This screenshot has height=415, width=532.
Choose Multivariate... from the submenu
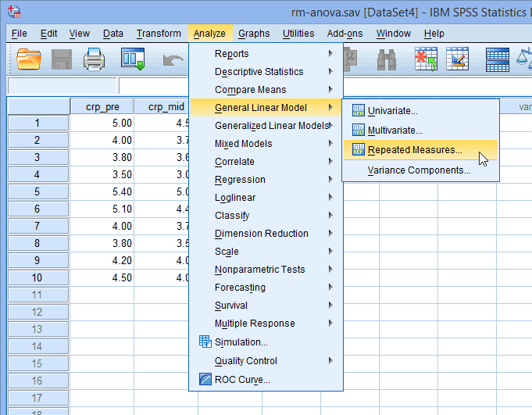[421, 131]
